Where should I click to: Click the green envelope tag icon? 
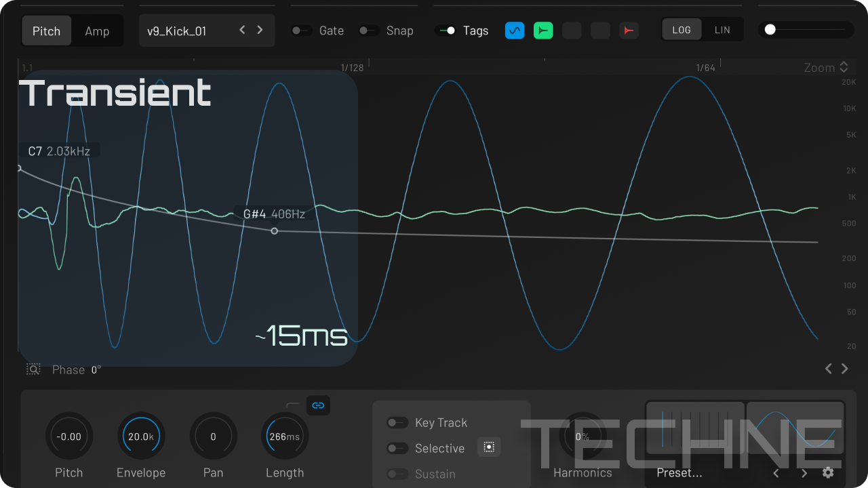543,30
